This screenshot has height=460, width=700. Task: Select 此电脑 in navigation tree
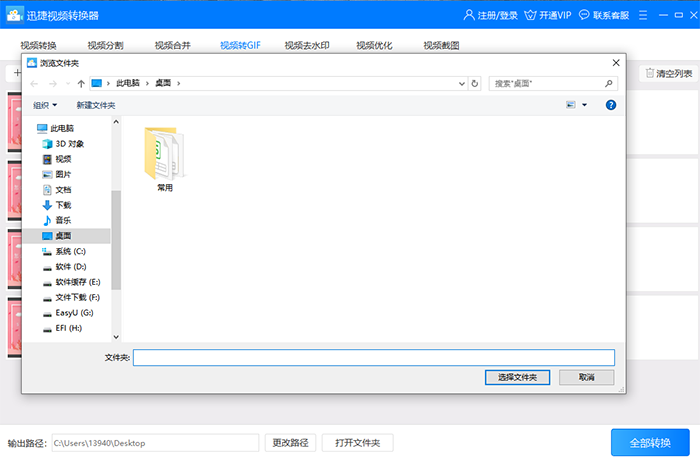56,129
